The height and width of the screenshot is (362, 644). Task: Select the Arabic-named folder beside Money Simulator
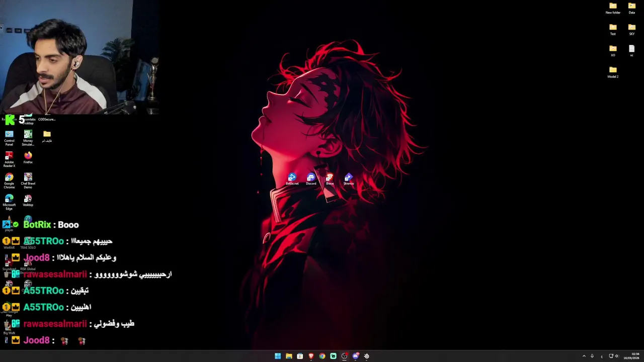[x=47, y=136]
